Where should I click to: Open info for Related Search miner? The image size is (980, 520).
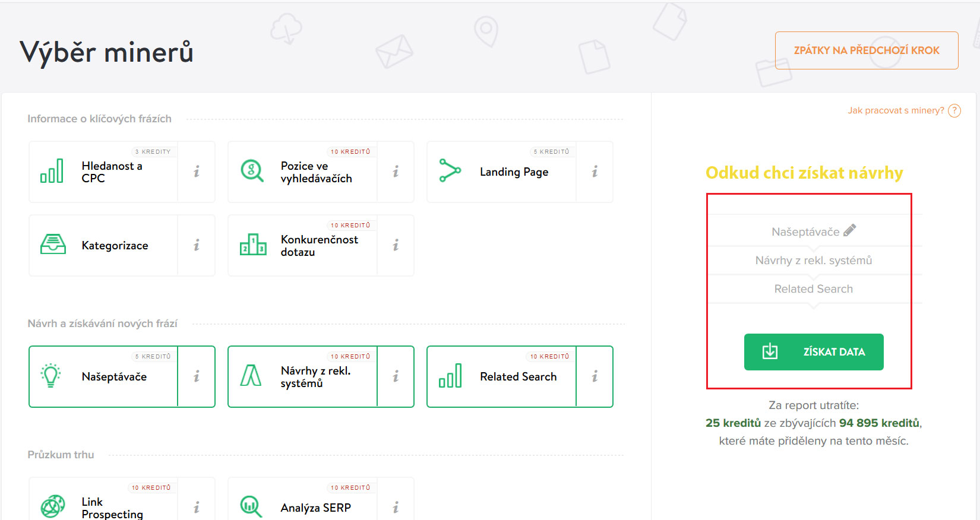point(595,377)
